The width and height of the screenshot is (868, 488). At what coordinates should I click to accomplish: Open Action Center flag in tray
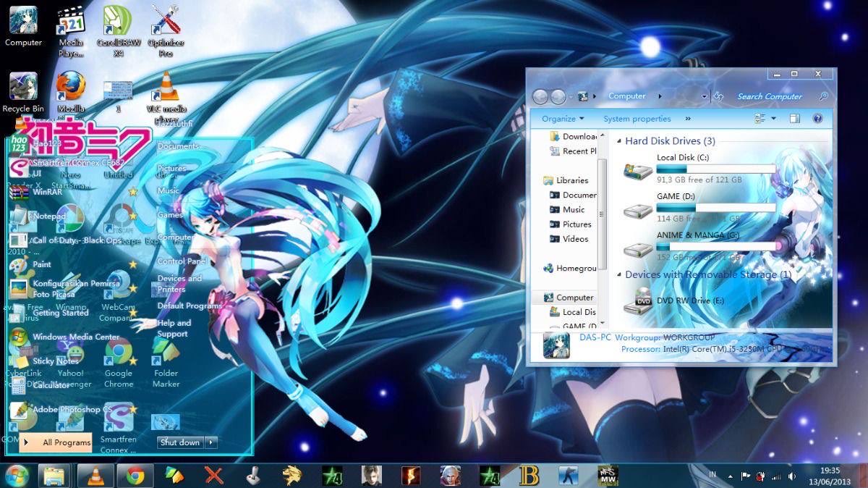click(x=745, y=476)
